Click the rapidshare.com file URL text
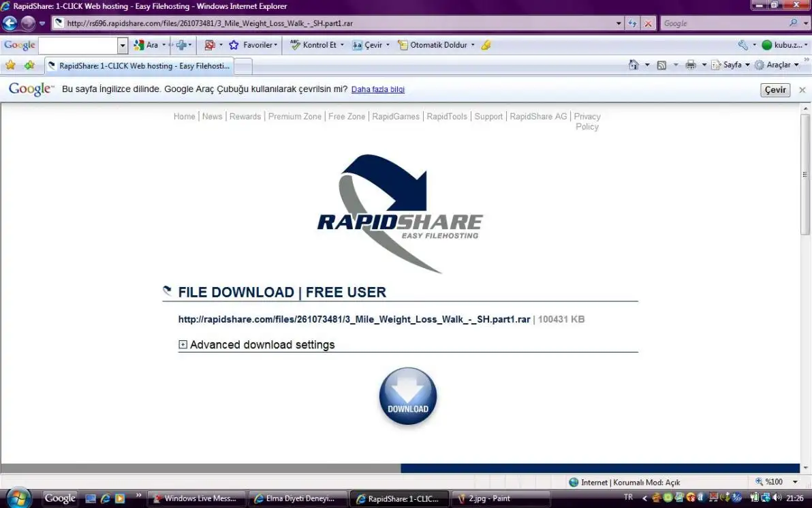 point(354,319)
